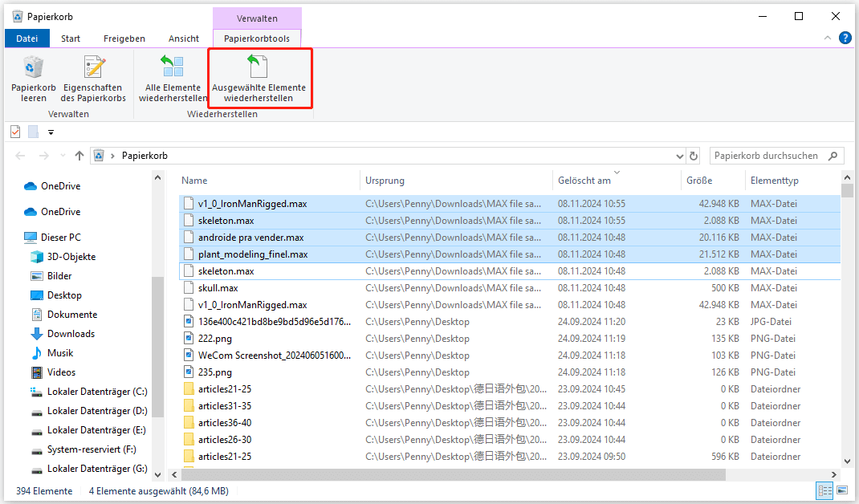Click the recycle bin icon in address bar
The image size is (859, 504).
(x=99, y=156)
